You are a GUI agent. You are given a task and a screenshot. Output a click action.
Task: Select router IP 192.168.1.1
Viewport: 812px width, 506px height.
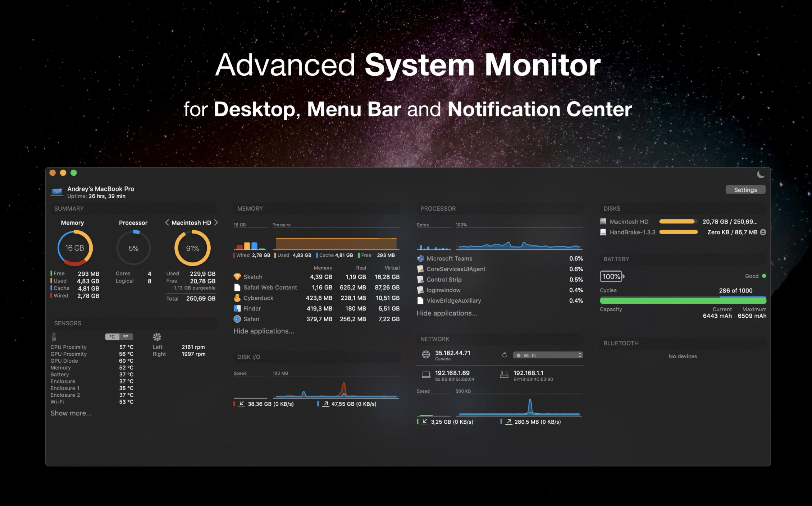(528, 373)
